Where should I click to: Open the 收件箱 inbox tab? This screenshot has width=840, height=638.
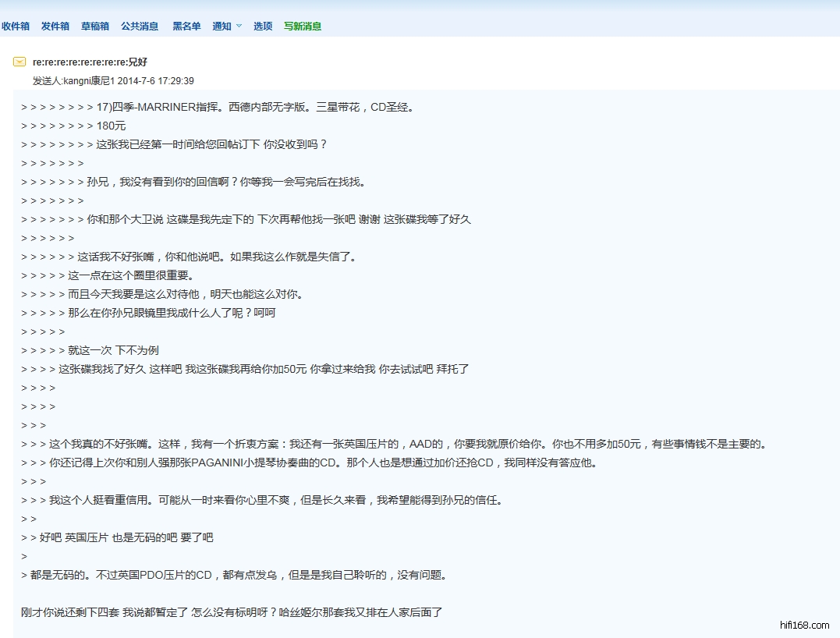point(16,26)
